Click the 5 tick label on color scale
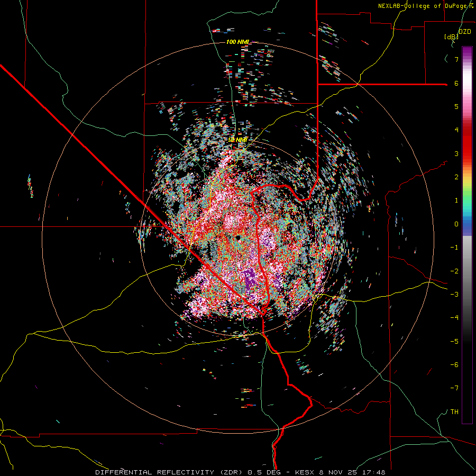Screen dimensions: 476x476 pyautogui.click(x=456, y=106)
